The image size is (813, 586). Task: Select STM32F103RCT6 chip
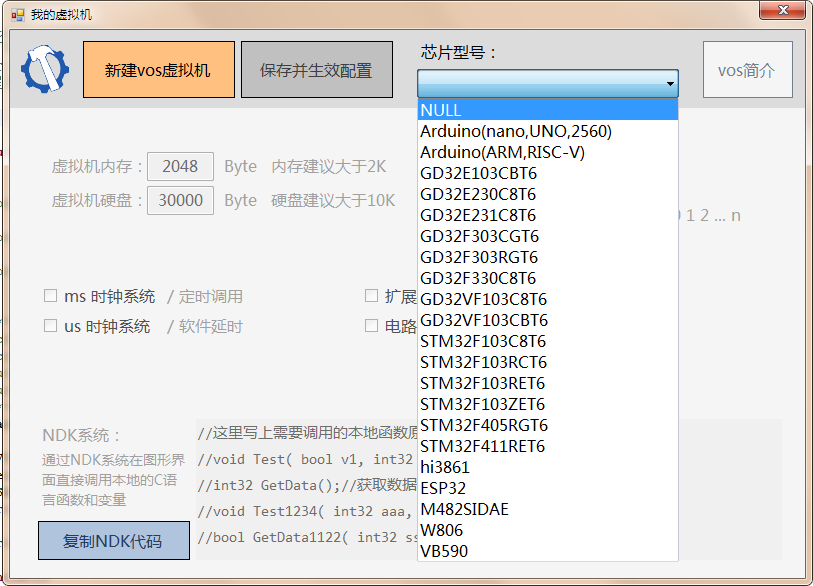click(x=548, y=362)
